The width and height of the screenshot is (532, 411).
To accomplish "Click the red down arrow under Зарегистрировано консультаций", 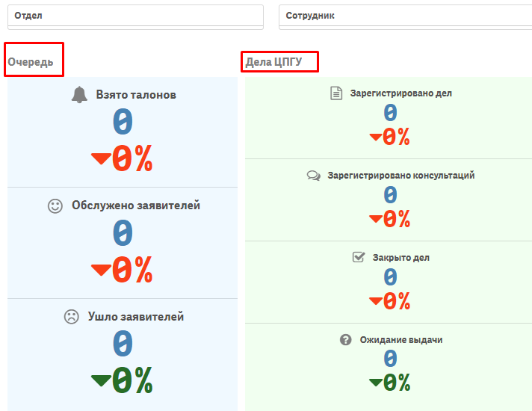I will coord(376,219).
